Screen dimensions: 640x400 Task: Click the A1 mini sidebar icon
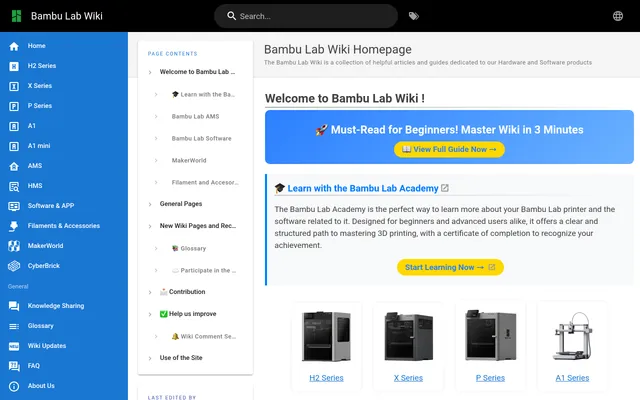(x=14, y=146)
